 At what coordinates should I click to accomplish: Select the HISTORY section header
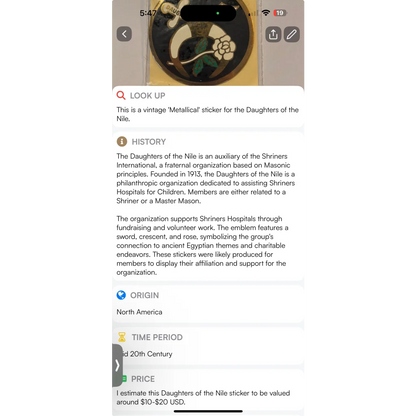(149, 142)
